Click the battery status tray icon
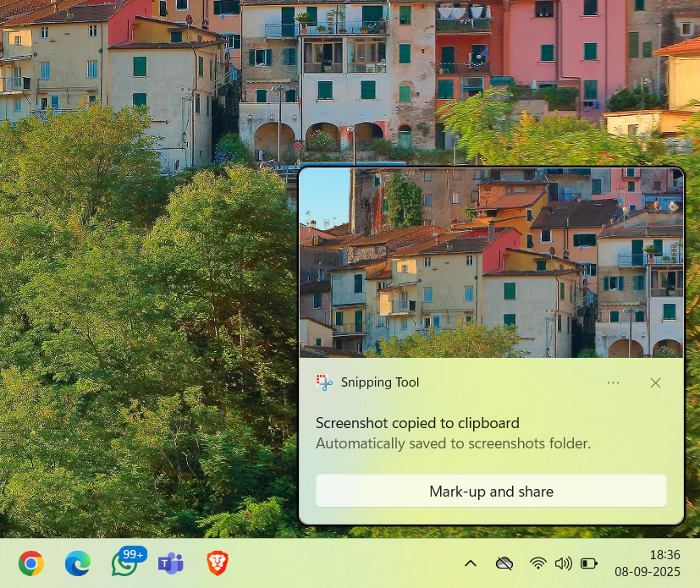The height and width of the screenshot is (588, 700). tap(589, 563)
